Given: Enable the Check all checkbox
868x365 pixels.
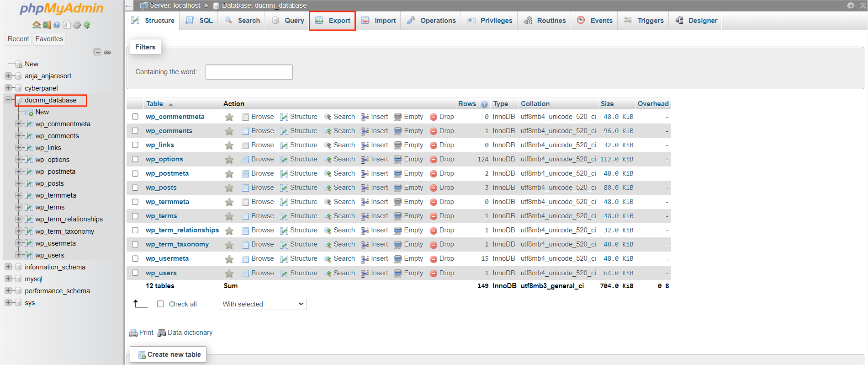Looking at the screenshot, I should coord(160,304).
